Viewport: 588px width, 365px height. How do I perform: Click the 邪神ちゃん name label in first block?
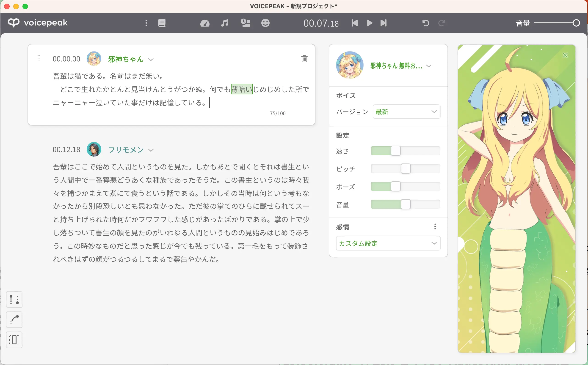click(126, 59)
